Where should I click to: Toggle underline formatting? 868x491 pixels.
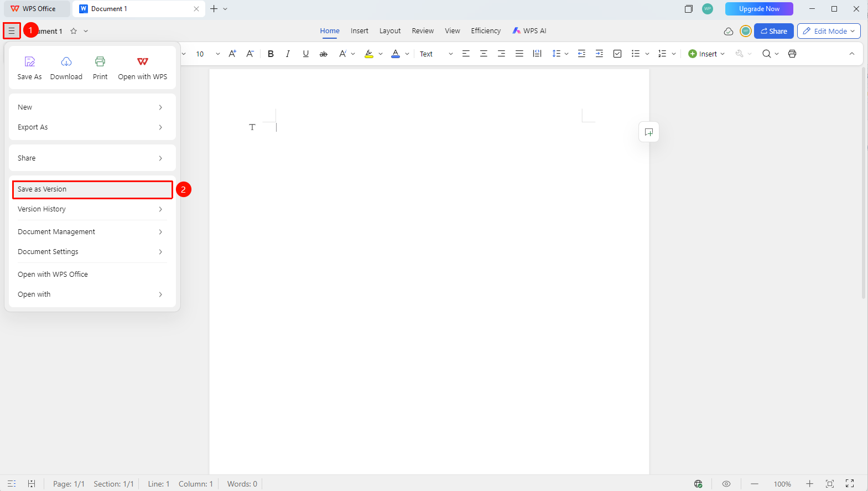(x=305, y=54)
